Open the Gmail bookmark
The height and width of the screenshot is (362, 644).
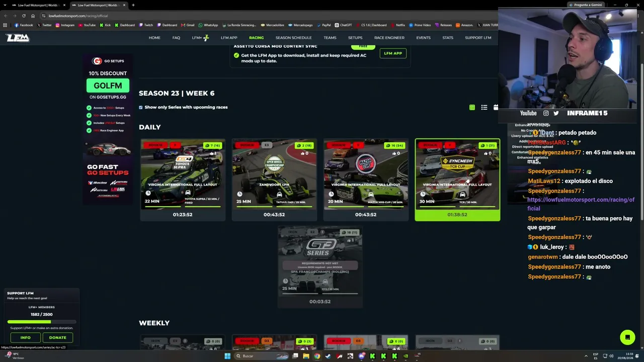click(188, 25)
